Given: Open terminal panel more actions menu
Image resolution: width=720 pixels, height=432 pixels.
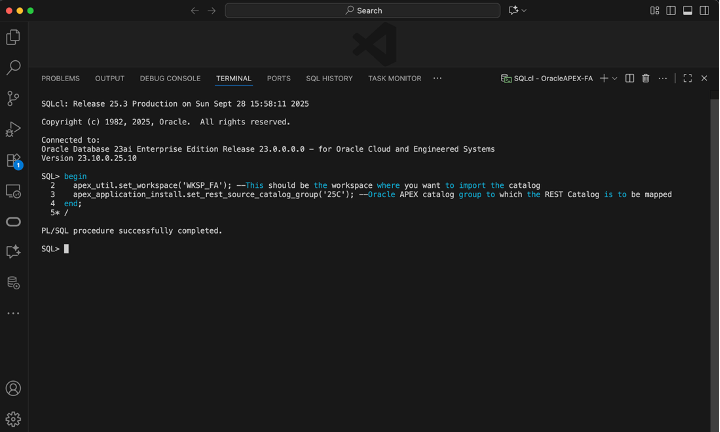Looking at the screenshot, I should point(663,79).
